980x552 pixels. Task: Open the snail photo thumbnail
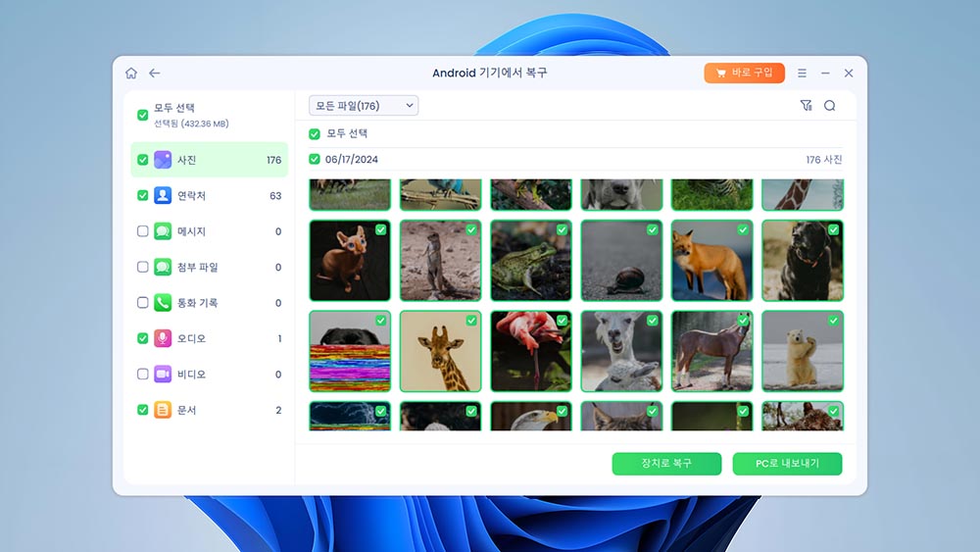pos(622,260)
